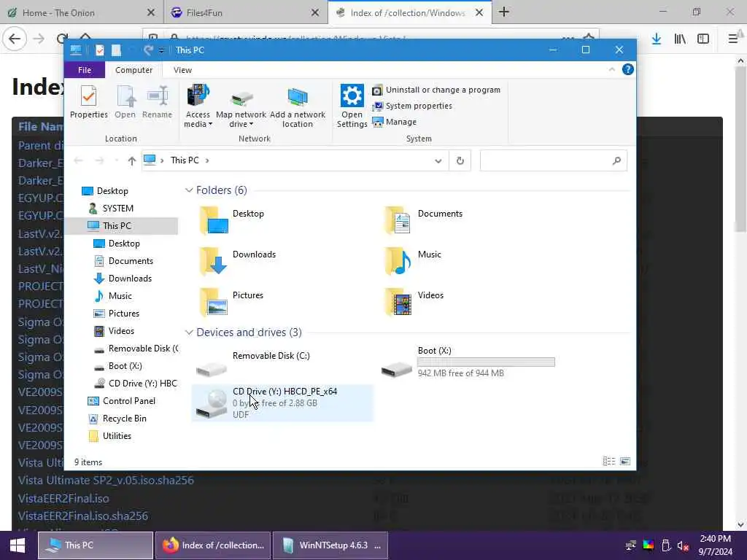Open the address bar history dropdown

pyautogui.click(x=438, y=160)
